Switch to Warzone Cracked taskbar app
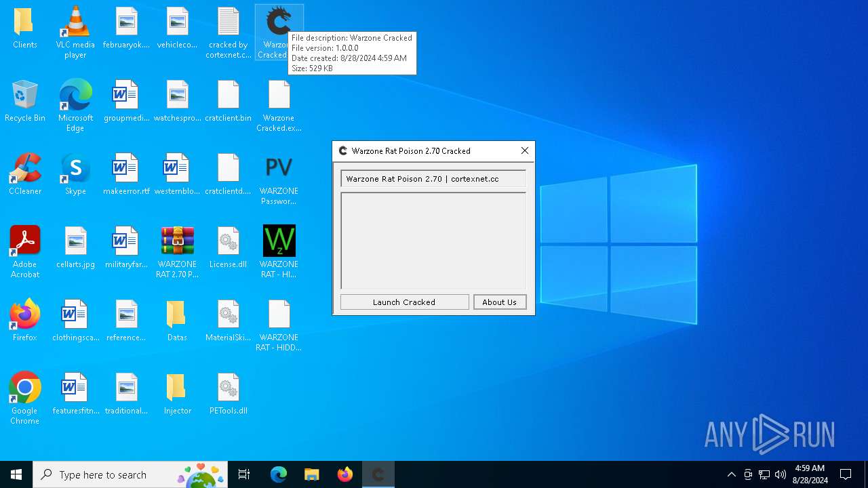The width and height of the screenshot is (868, 488). pos(378,474)
